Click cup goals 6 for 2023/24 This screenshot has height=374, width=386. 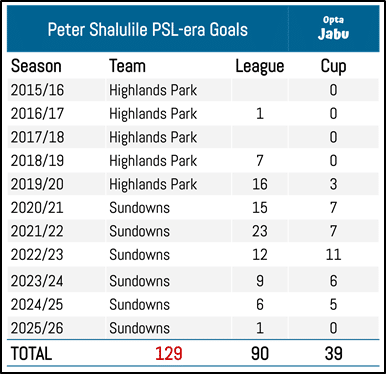[333, 281]
